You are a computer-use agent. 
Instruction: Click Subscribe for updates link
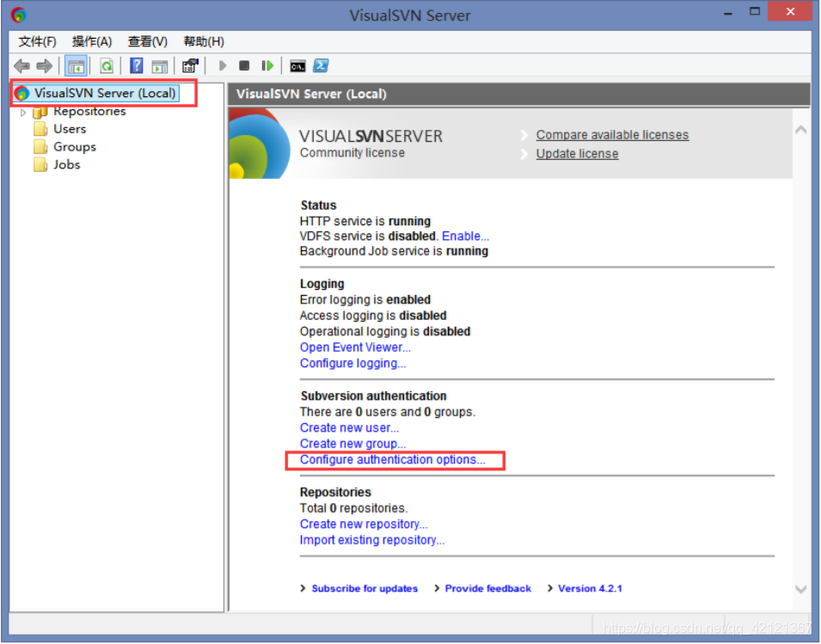pyautogui.click(x=365, y=589)
